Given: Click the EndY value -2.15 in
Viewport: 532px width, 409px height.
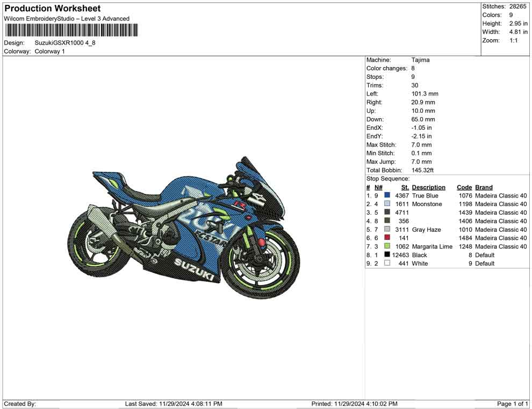Looking at the screenshot, I should (x=422, y=136).
